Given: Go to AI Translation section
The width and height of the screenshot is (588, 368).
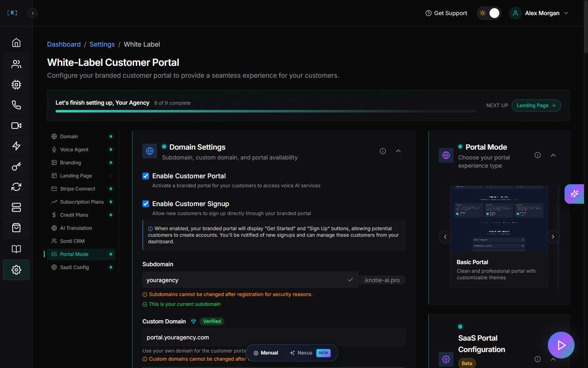Looking at the screenshot, I should pyautogui.click(x=81, y=228).
